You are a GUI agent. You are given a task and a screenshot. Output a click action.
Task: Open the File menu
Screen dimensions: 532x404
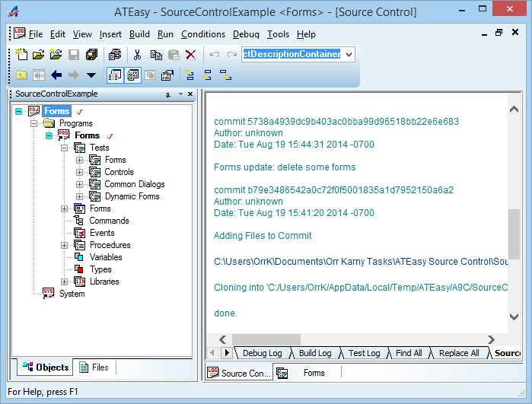pos(36,34)
